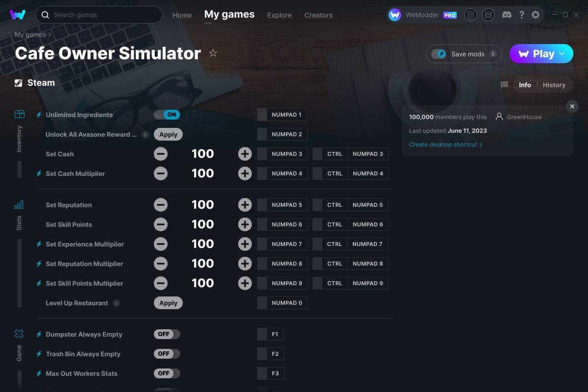Increase the Set Skill Points Multiplier value

click(x=245, y=283)
